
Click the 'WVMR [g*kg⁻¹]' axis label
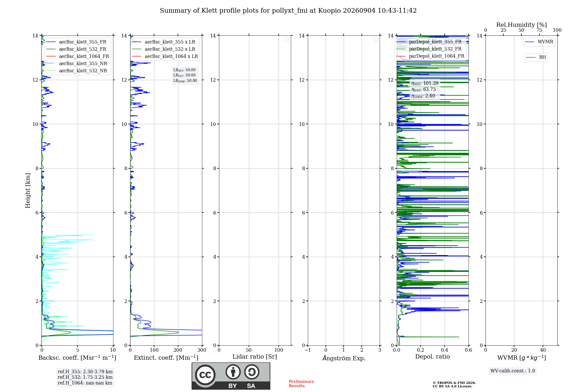(522, 358)
